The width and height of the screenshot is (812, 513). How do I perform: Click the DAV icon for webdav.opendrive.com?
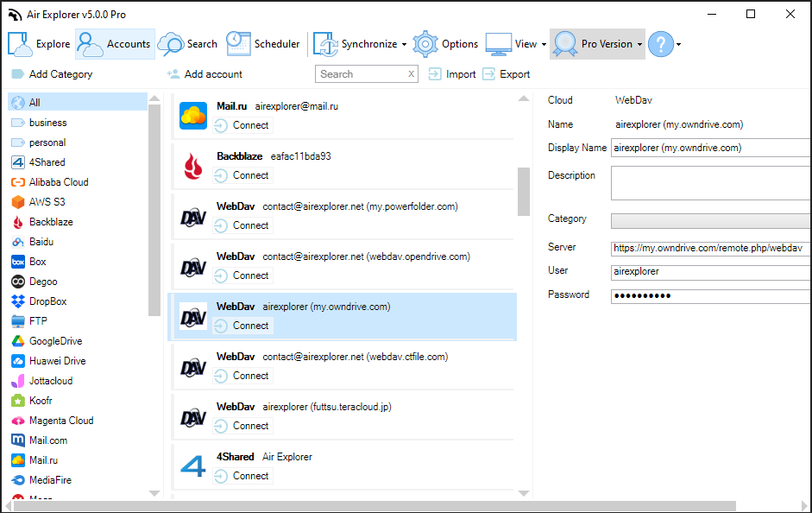coord(193,268)
